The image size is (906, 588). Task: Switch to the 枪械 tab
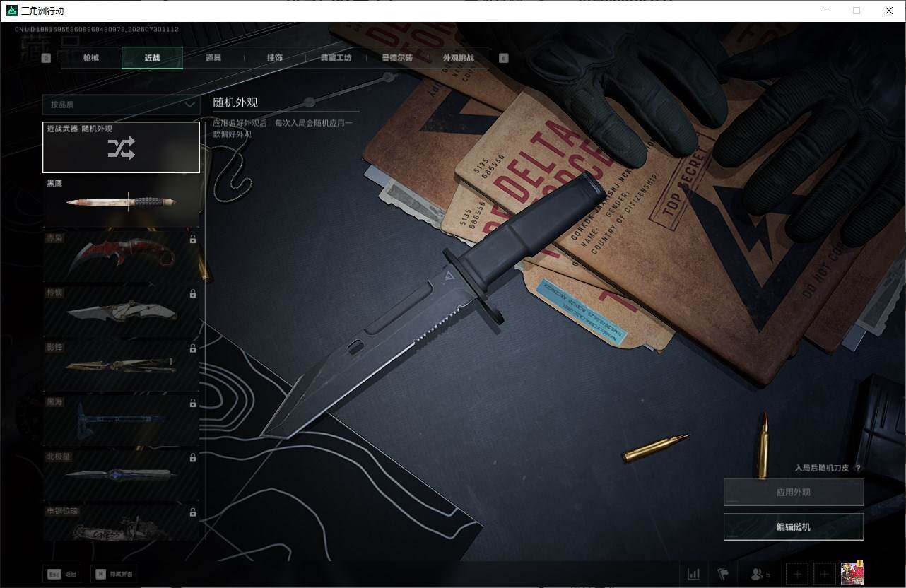coord(91,58)
